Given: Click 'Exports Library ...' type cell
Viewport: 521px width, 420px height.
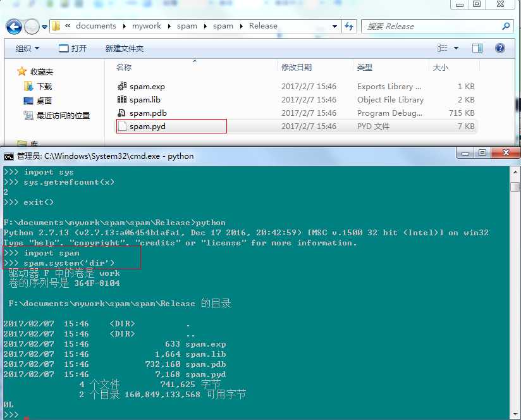Looking at the screenshot, I should (389, 87).
